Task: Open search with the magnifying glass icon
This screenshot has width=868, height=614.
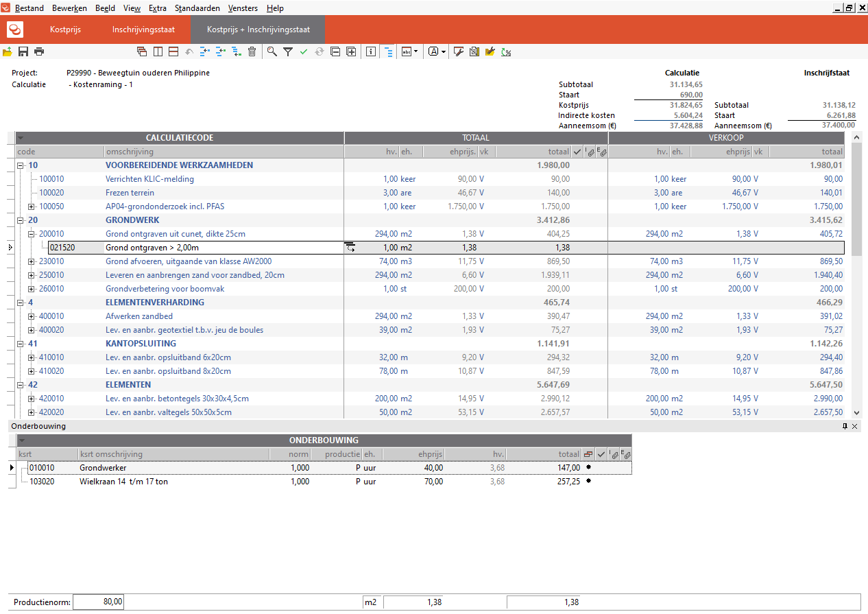Action: pyautogui.click(x=272, y=51)
